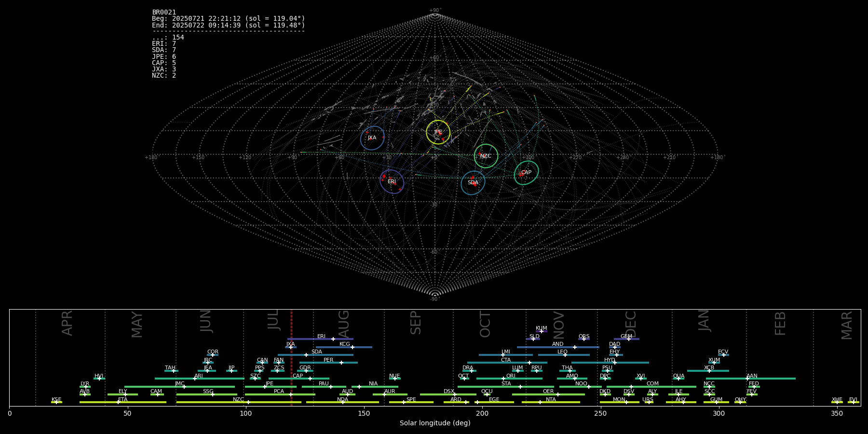Click the ORI shower label in the timeline
868x434 pixels.
[511, 376]
